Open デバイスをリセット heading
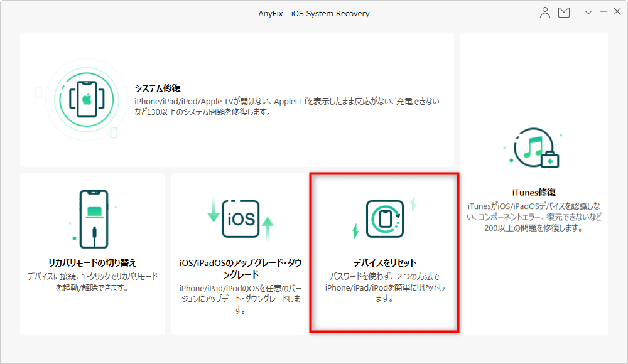The width and height of the screenshot is (628, 364). (385, 263)
